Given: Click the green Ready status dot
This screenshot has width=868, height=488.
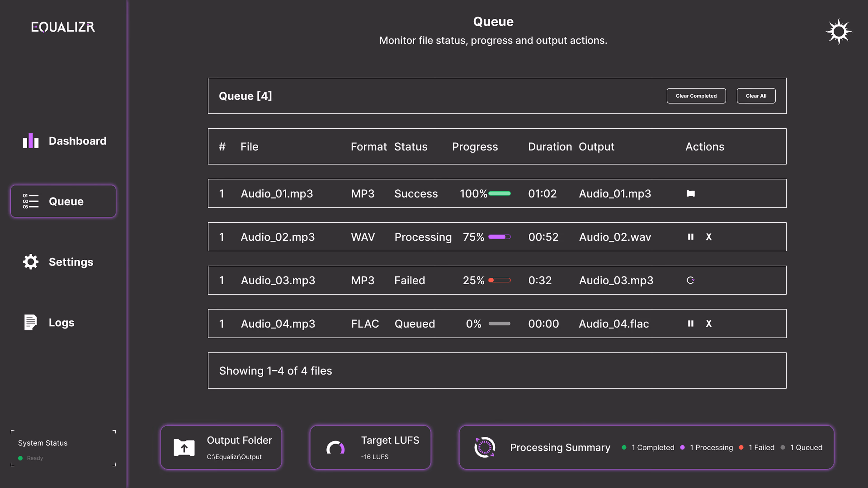Looking at the screenshot, I should [x=20, y=458].
